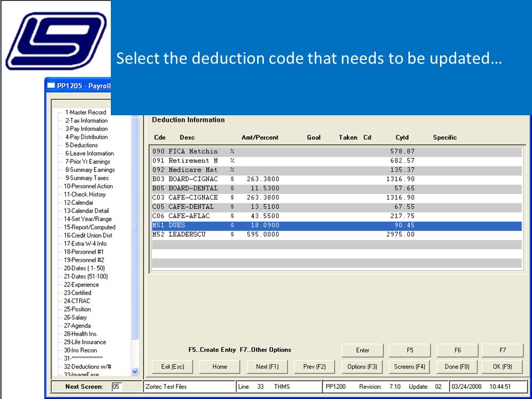
Task: Click the screen list vertical scrollbar thumb
Action: (x=135, y=228)
